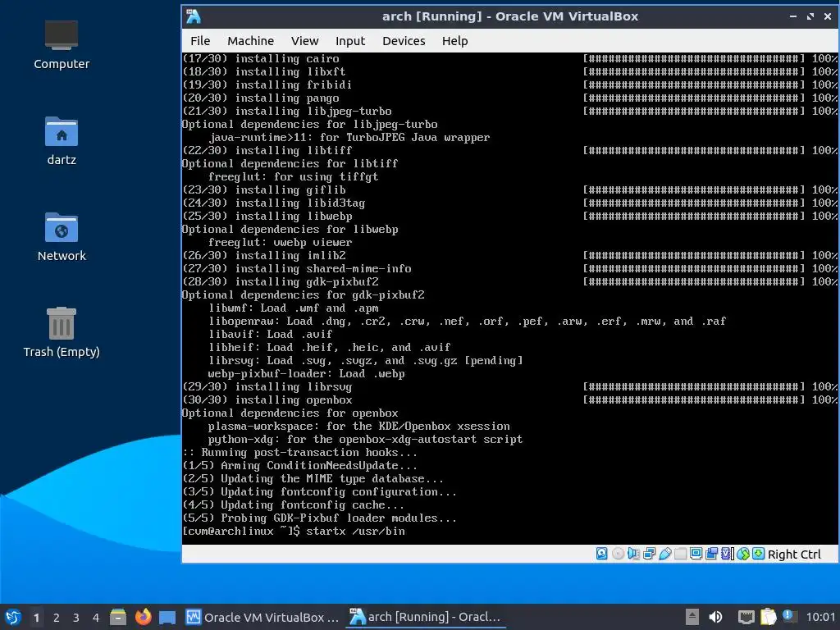The height and width of the screenshot is (630, 840).
Task: Switch to workspace 4 on the taskbar
Action: click(x=96, y=617)
